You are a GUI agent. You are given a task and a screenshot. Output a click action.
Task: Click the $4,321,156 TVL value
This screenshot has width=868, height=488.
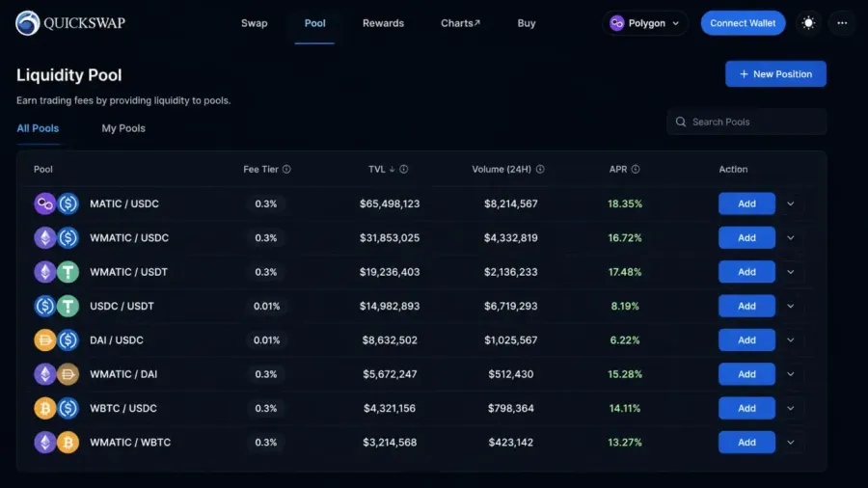390,408
